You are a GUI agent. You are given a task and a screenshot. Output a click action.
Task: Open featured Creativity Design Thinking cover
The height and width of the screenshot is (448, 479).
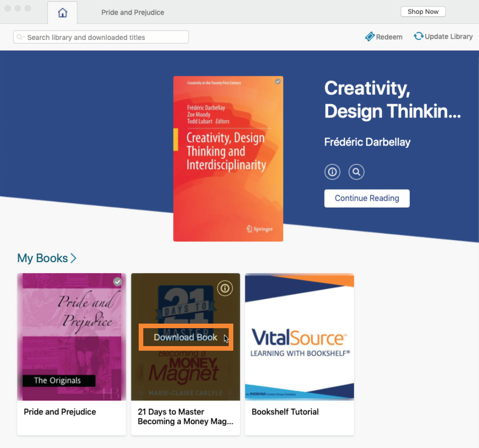[228, 159]
